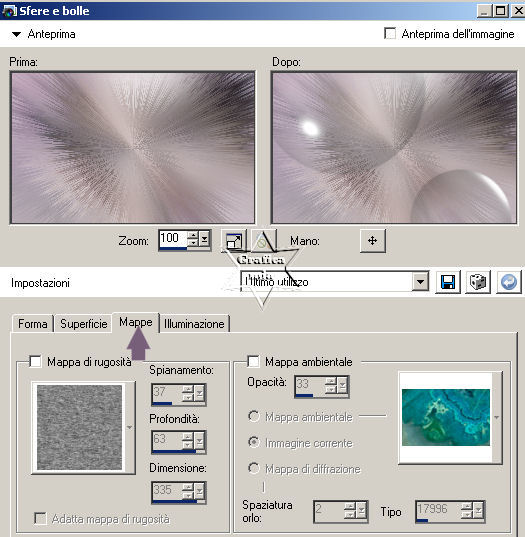
Task: Enable the Mappa di rugosità checkbox
Action: point(35,361)
